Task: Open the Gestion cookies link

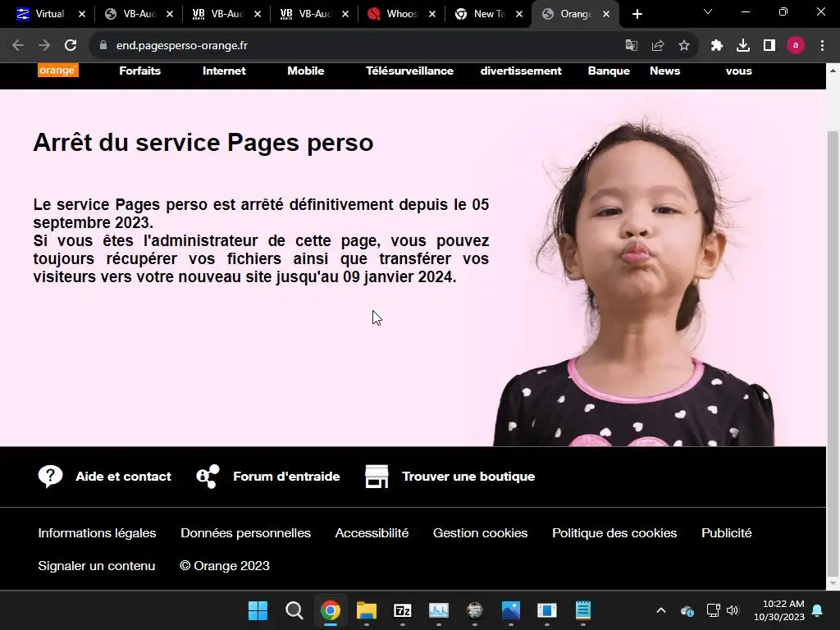Action: (480, 533)
